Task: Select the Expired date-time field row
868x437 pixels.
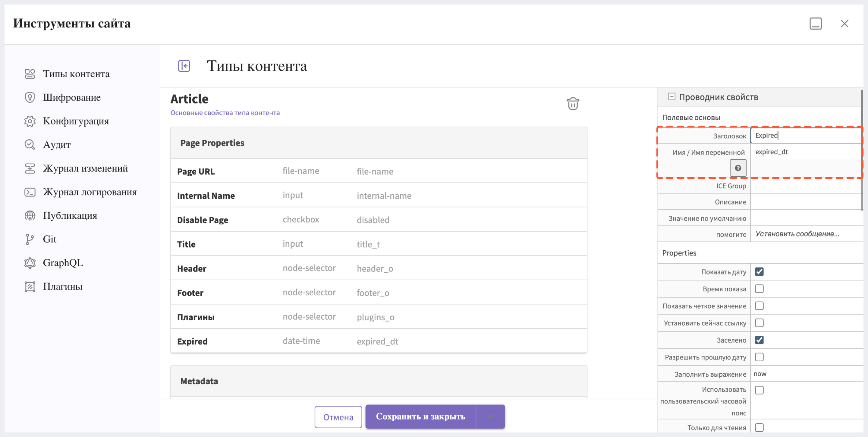Action: point(379,341)
